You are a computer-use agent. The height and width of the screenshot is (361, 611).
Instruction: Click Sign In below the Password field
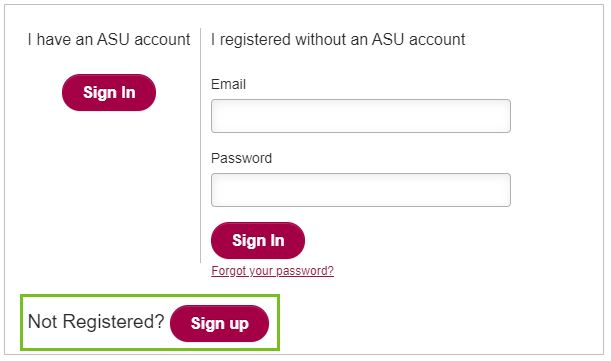click(258, 240)
